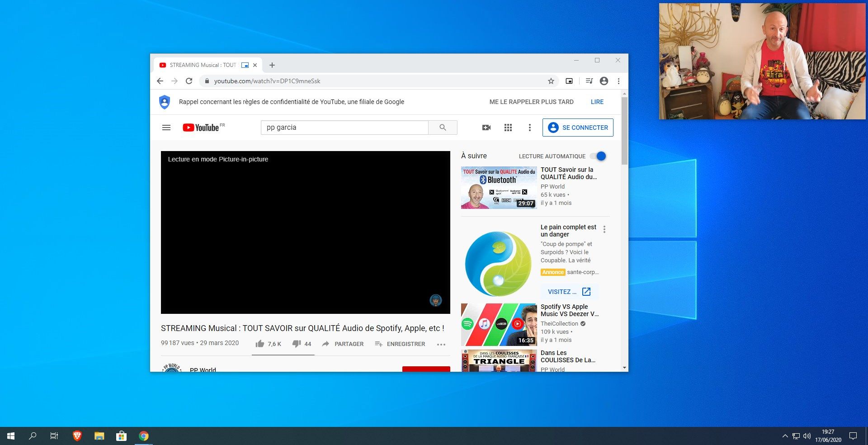Open the Chrome profile avatar icon
This screenshot has width=868, height=445.
coord(604,81)
